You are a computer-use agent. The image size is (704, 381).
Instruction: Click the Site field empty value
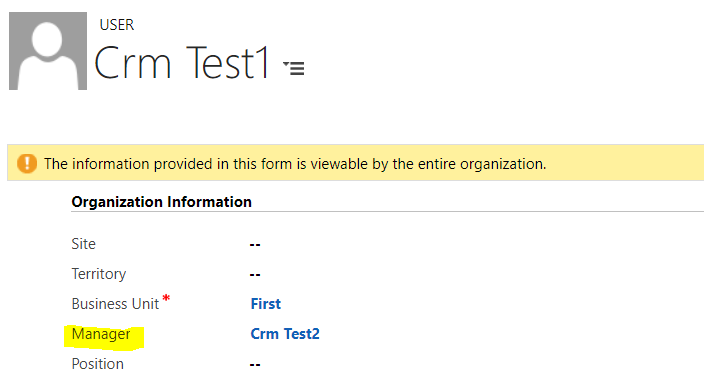[255, 245]
